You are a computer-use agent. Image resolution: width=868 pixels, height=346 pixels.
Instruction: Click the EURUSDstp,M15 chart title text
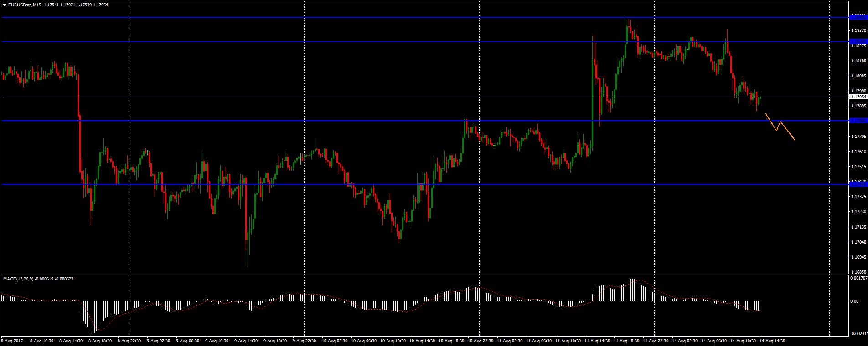click(x=25, y=5)
